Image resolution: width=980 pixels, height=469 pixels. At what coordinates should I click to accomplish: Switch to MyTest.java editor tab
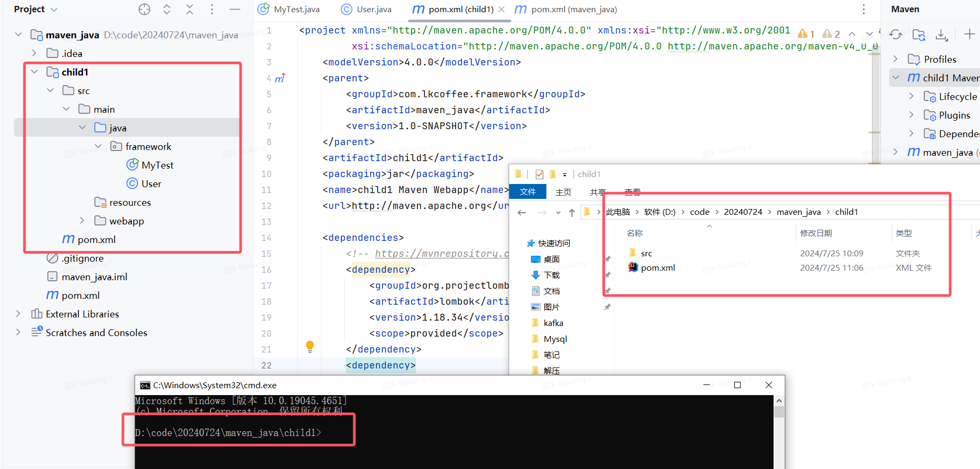click(x=289, y=10)
